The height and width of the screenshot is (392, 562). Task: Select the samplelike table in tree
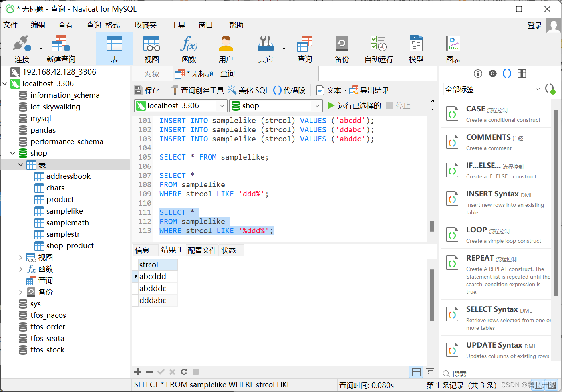pyautogui.click(x=64, y=211)
